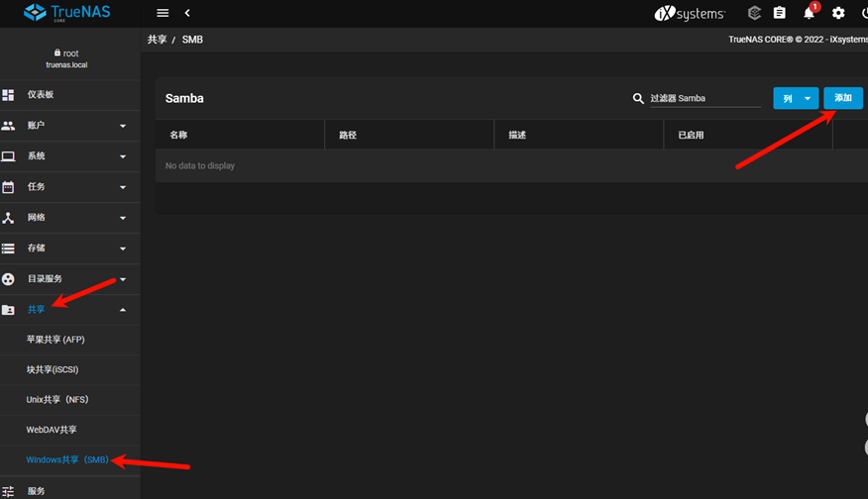Open 仪表板 dashboard page

[x=69, y=95]
